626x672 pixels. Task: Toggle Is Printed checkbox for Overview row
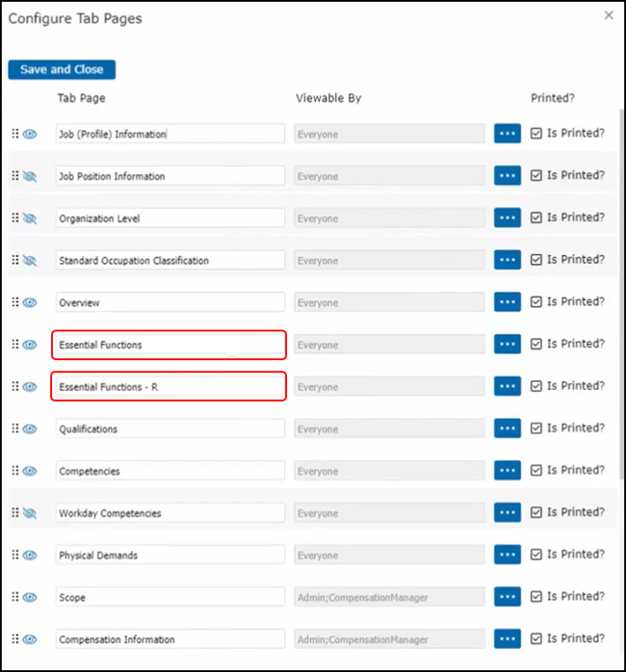pos(536,302)
